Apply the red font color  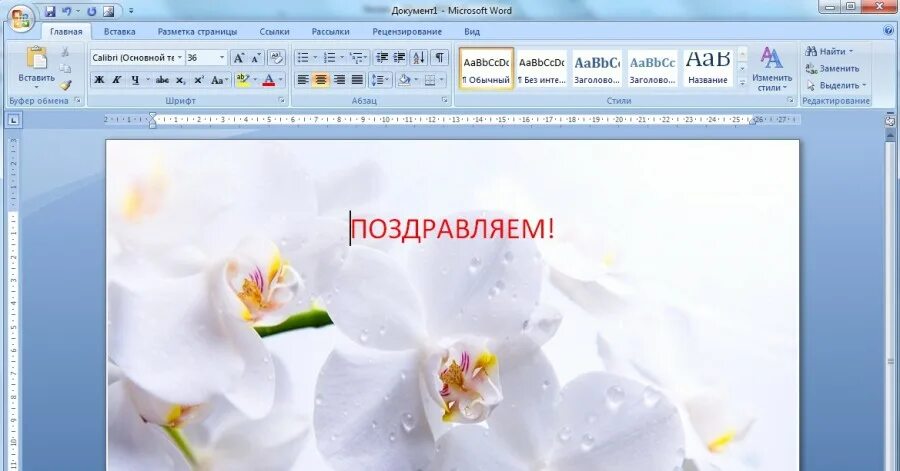pyautogui.click(x=268, y=80)
